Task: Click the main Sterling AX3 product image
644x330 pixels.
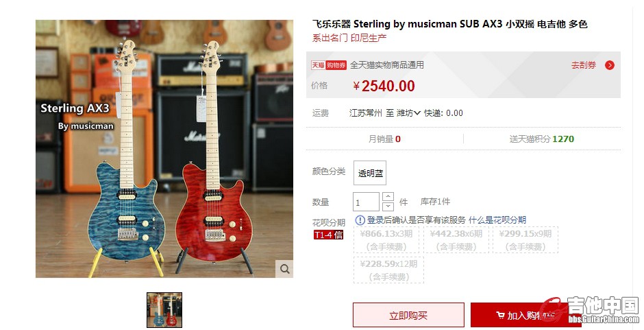Action: pos(164,149)
